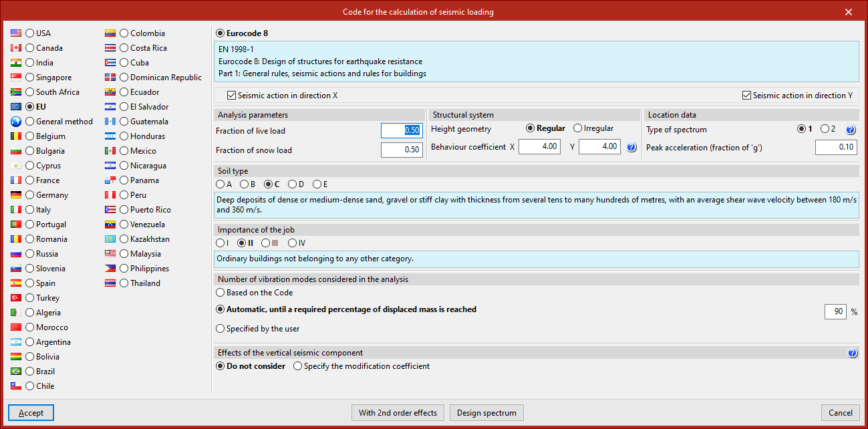
Task: Click the Accept button
Action: [31, 413]
